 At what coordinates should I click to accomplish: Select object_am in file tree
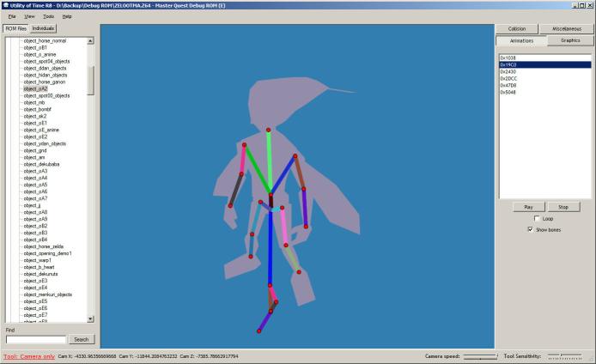(x=34, y=157)
